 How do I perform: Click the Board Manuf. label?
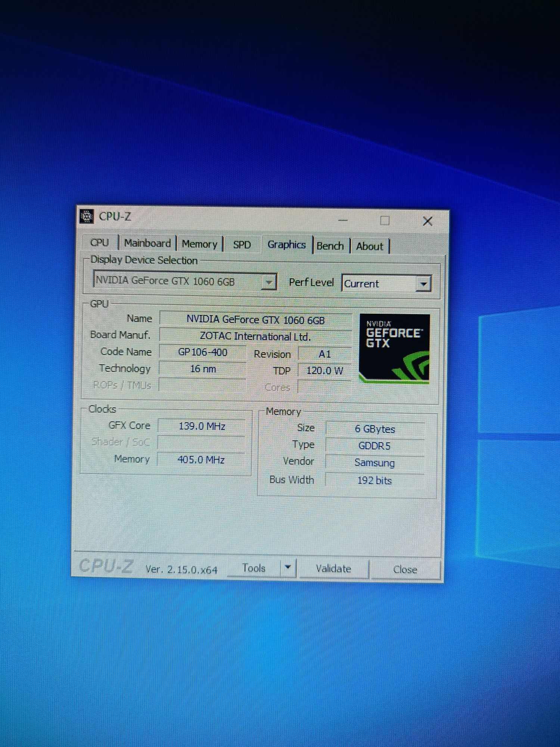pos(120,335)
